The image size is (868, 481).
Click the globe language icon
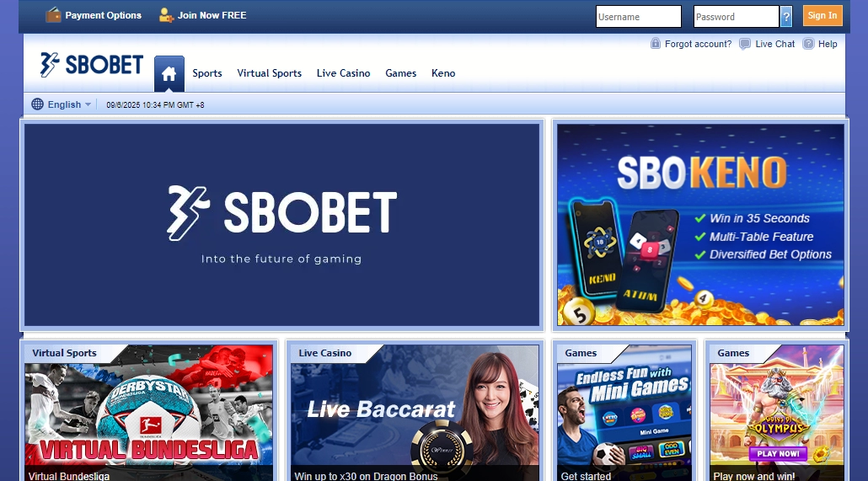point(37,104)
